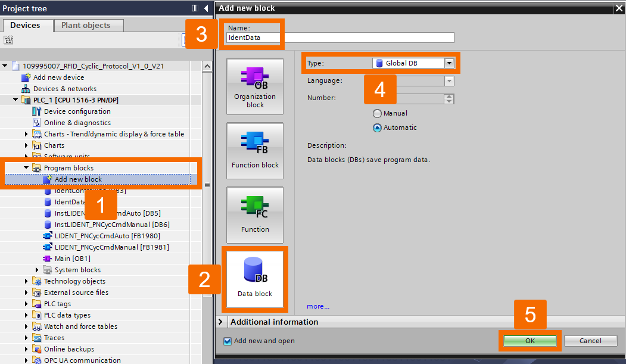Click the InstLIDENT_PNCycCmdManual DB6 icon
Viewport: 626px width, 364px height.
pyautogui.click(x=48, y=225)
